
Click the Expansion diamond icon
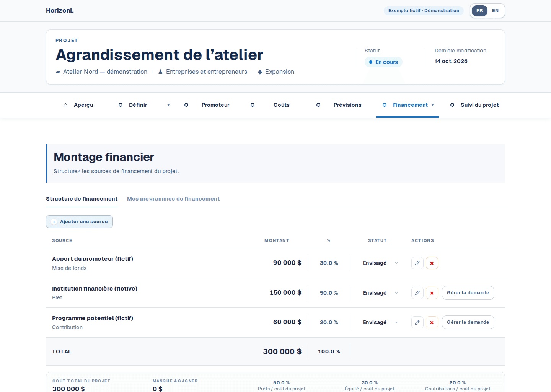pos(260,72)
